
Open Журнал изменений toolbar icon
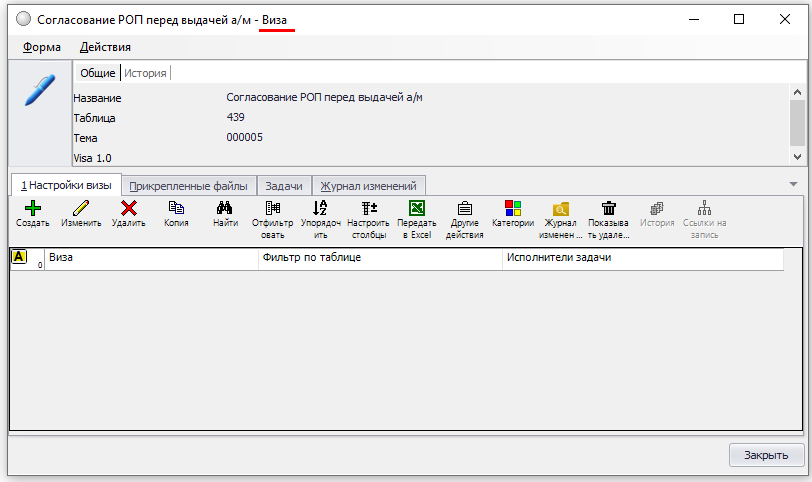561,208
